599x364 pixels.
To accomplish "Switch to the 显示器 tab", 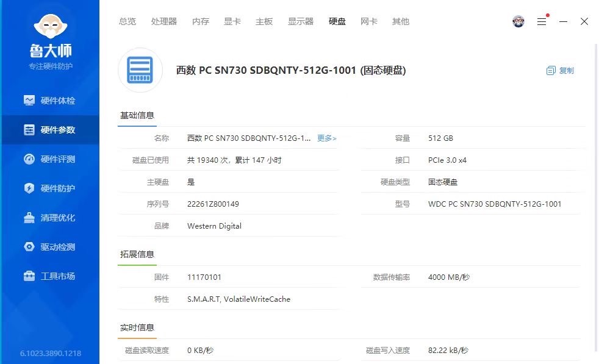I will click(x=301, y=21).
